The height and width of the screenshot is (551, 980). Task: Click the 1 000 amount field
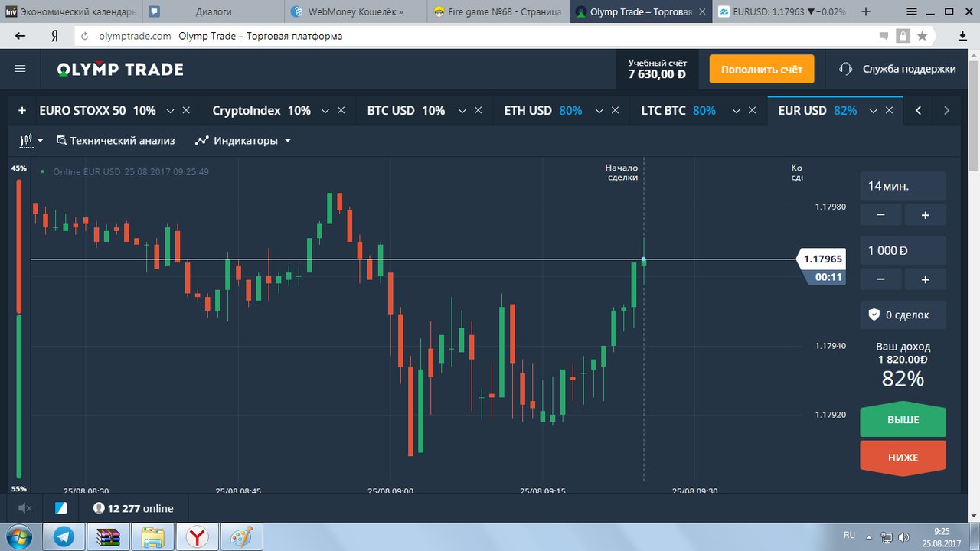tap(903, 250)
